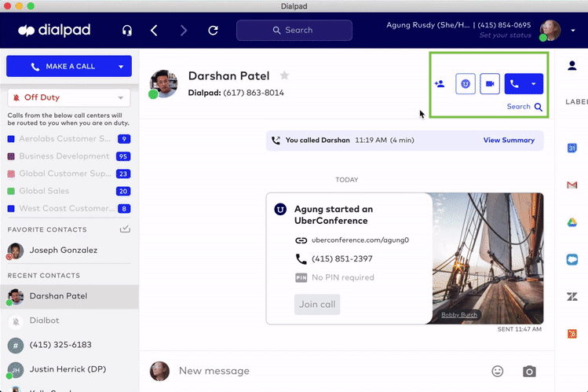Viewport: 588px width, 392px height.
Task: Click the phone icon beside conference number
Action: click(301, 258)
